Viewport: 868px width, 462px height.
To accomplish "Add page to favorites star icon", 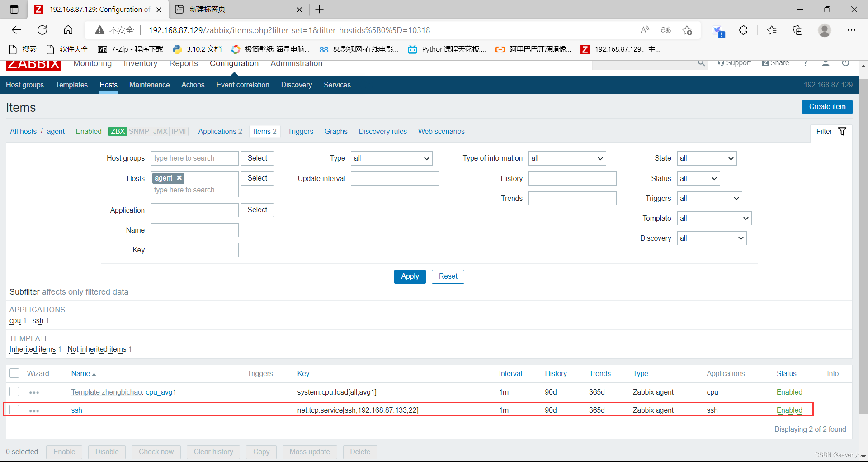I will 687,30.
